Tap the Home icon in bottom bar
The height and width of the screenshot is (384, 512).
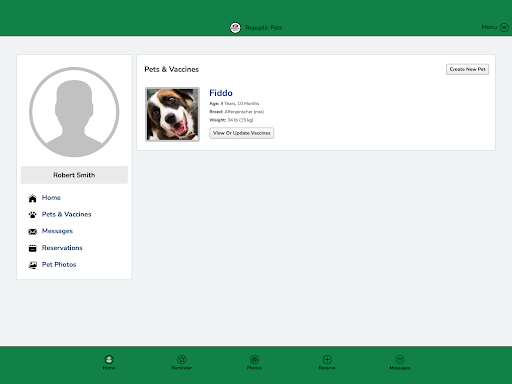coord(109,359)
